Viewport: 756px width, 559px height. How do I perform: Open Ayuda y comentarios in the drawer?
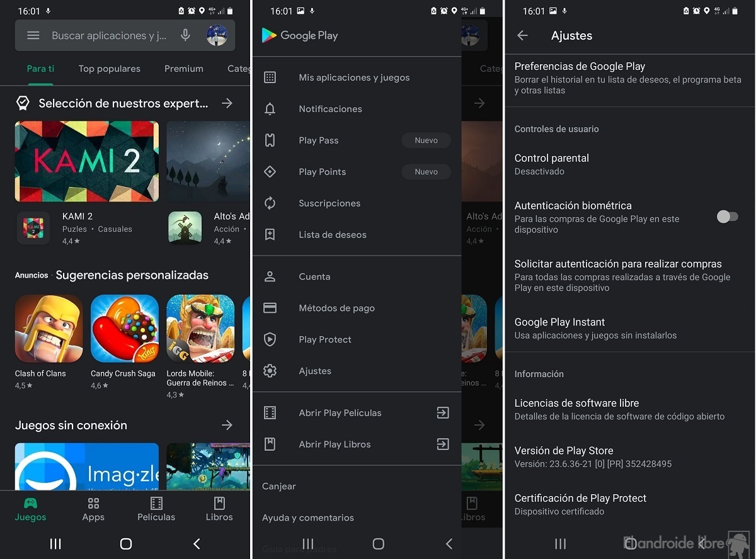point(308,517)
